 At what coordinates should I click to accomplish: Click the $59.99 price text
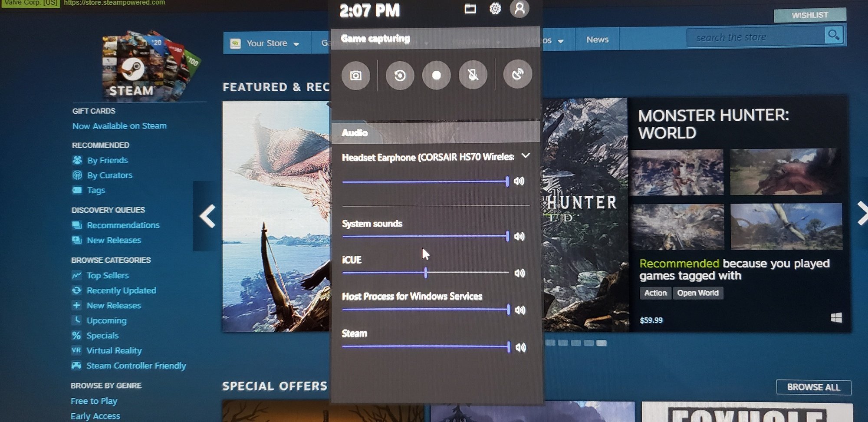tap(651, 320)
